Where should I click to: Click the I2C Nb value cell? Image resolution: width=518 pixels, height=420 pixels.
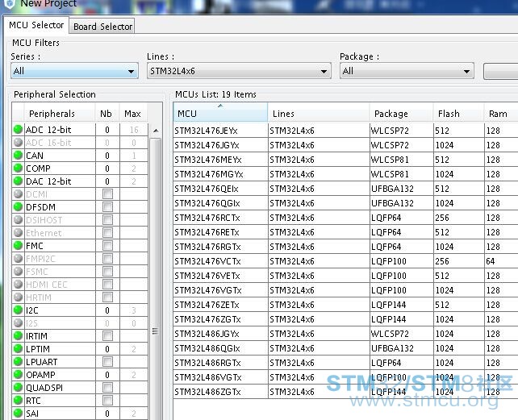pos(107,310)
